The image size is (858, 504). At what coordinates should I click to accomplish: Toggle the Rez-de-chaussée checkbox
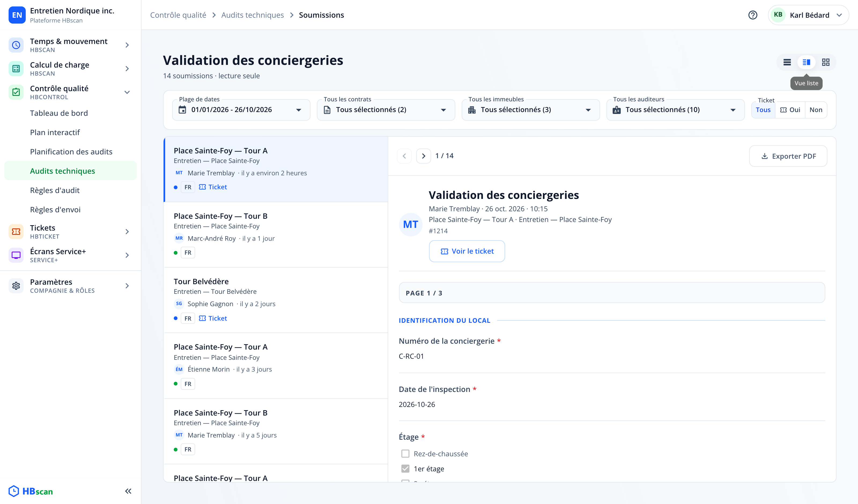click(x=405, y=454)
